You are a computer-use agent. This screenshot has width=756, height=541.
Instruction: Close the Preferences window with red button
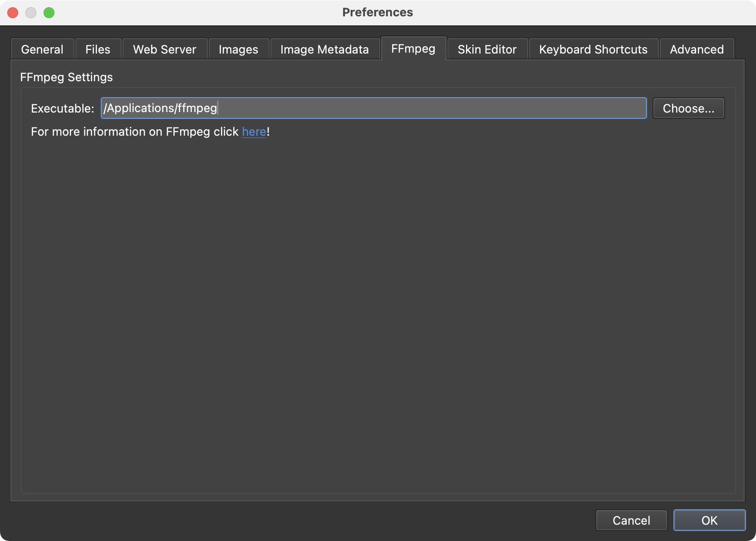pyautogui.click(x=13, y=13)
